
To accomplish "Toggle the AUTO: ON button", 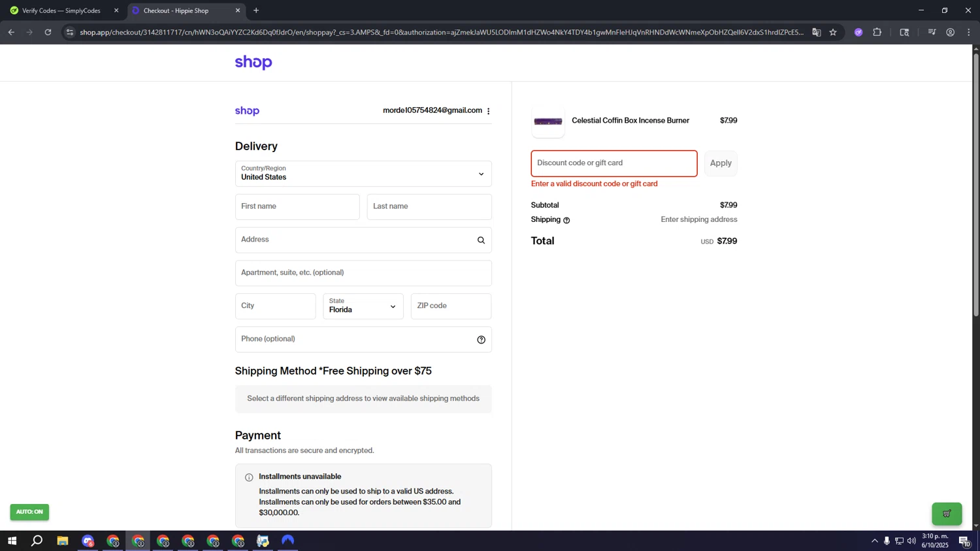I will 29,512.
